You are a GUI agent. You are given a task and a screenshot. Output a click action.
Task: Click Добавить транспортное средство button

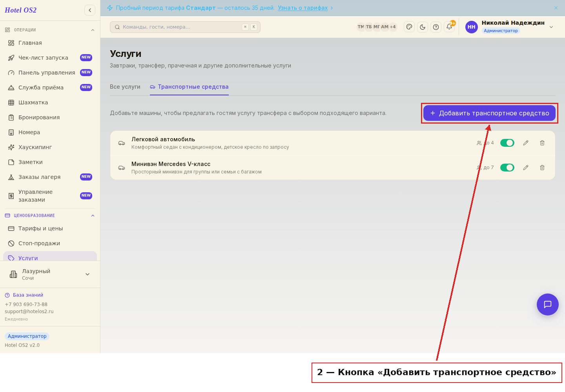489,113
